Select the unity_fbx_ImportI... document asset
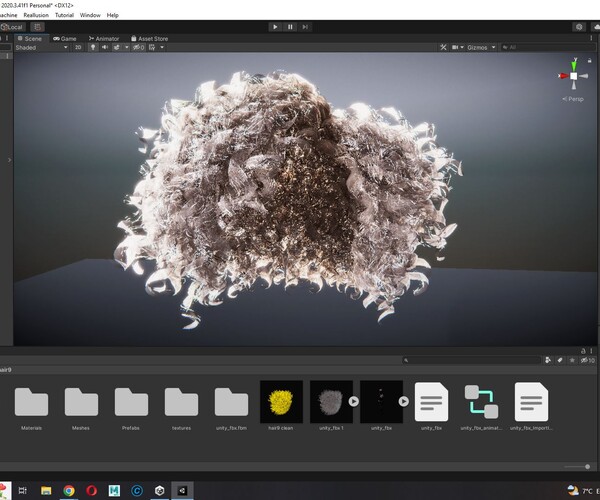The height and width of the screenshot is (500, 600). [531, 402]
